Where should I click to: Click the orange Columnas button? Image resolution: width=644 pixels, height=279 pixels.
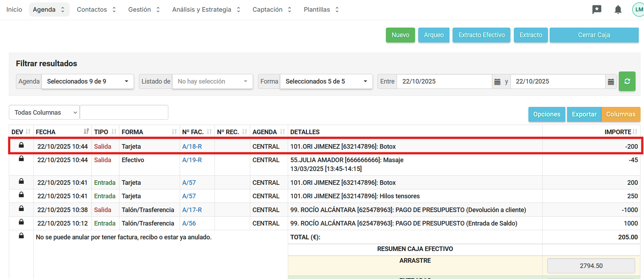621,114
